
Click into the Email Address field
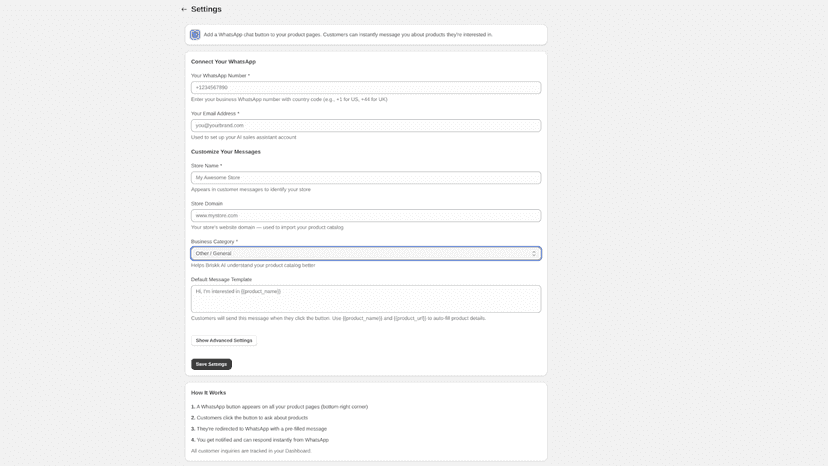pyautogui.click(x=366, y=126)
